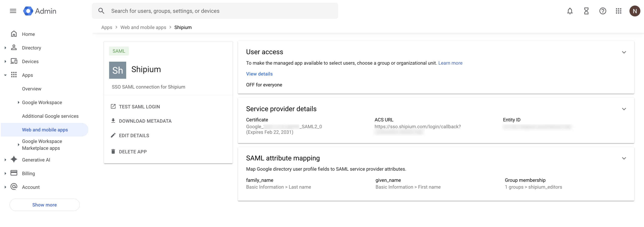
Task: Click the 'OFF for everyone' status
Action: point(264,85)
